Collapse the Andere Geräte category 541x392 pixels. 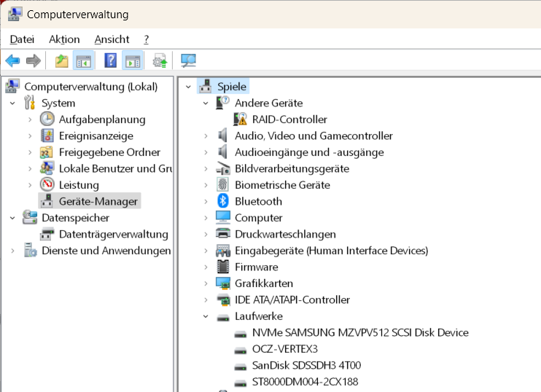pos(206,103)
